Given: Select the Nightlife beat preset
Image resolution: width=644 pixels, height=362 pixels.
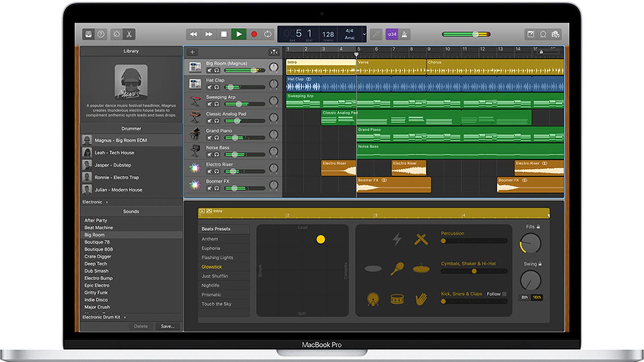Looking at the screenshot, I should 224,285.
